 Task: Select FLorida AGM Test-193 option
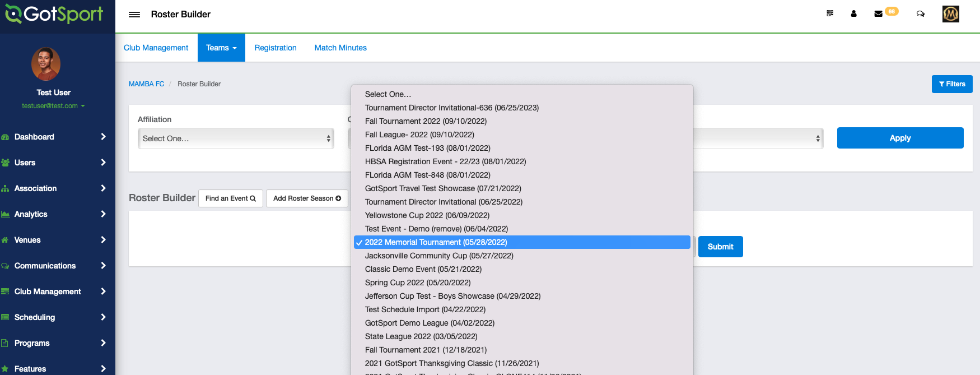(522, 148)
